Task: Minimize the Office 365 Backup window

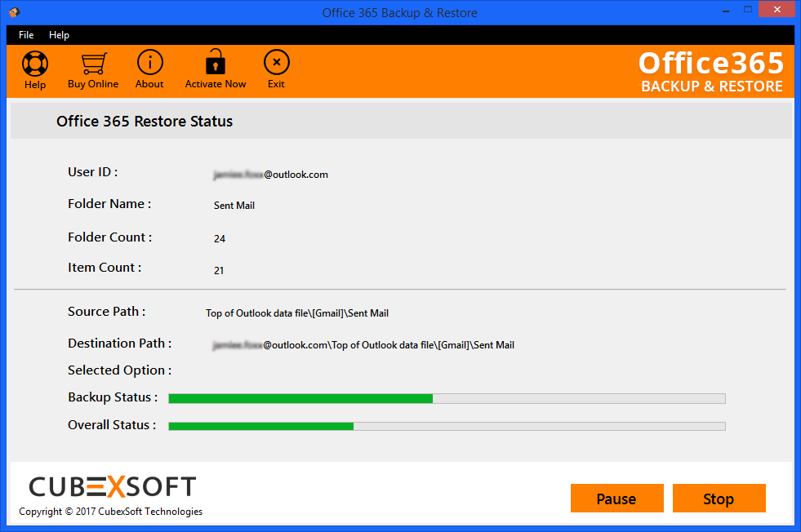Action: point(726,11)
